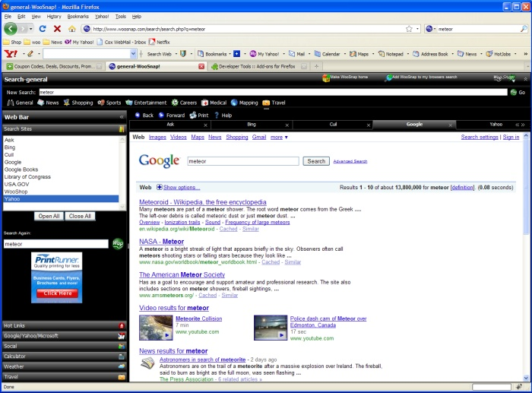Select the Medical search category
Screen dimensions: 532x393
point(214,103)
